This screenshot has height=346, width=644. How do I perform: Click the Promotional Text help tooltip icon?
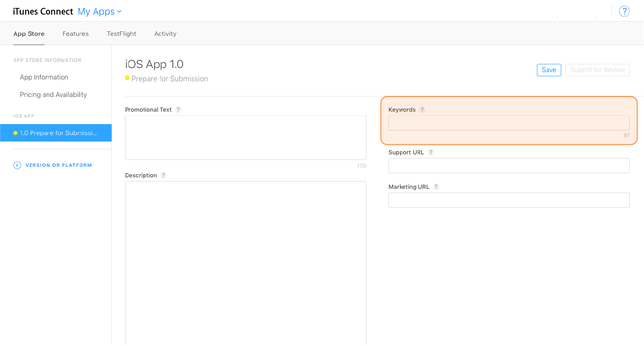pos(178,110)
